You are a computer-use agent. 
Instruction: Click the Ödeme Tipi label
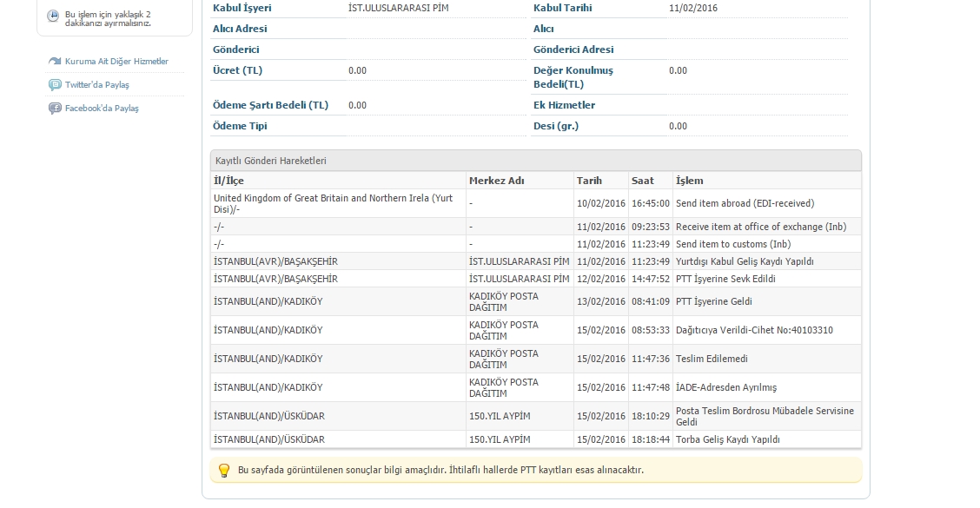point(240,126)
